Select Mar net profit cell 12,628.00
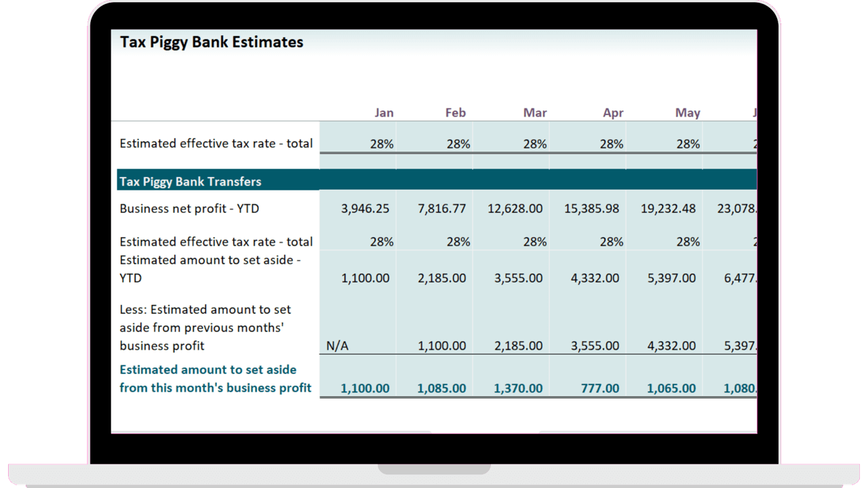The width and height of the screenshot is (868, 488). pos(515,209)
